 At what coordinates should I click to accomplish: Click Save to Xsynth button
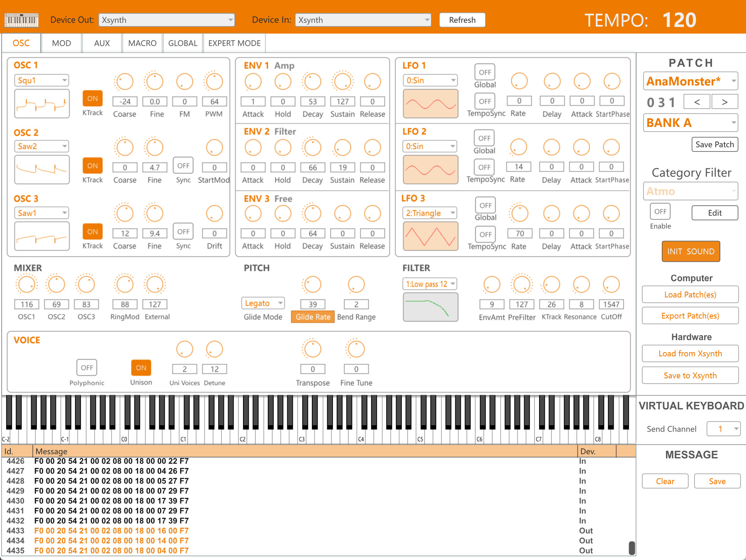tap(690, 375)
